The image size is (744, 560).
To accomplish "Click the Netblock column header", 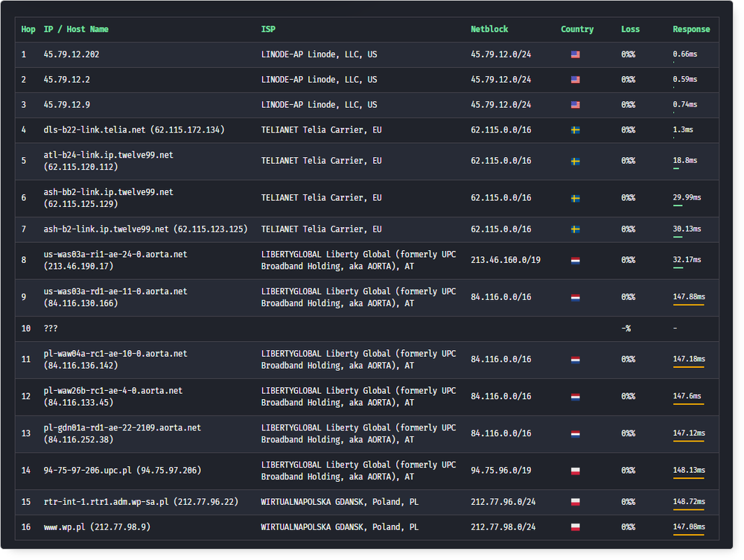I will pos(489,30).
